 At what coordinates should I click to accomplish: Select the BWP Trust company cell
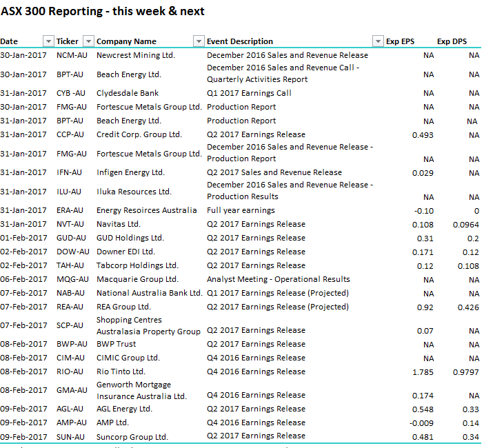pos(116,344)
